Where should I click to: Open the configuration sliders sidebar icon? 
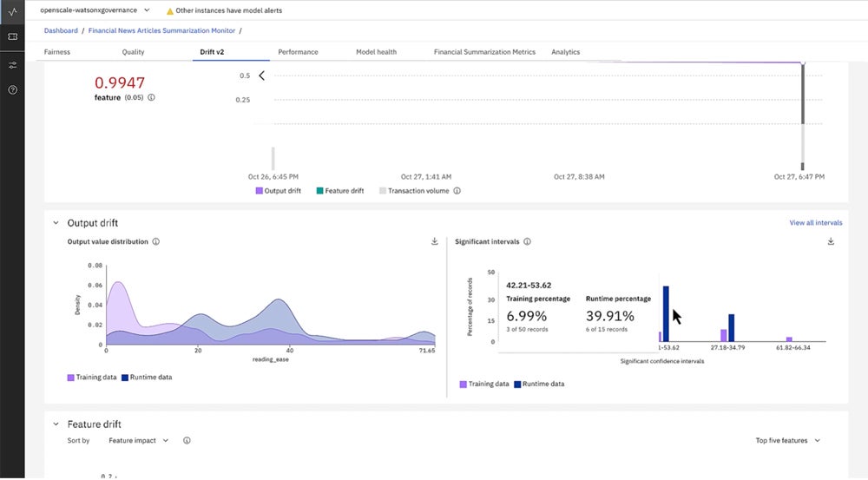coord(12,65)
